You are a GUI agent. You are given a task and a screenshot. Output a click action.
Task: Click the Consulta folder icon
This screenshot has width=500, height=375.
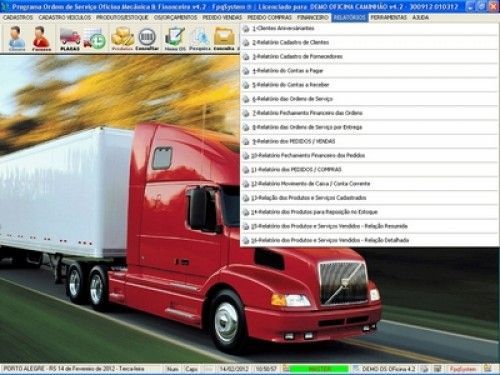tap(224, 38)
